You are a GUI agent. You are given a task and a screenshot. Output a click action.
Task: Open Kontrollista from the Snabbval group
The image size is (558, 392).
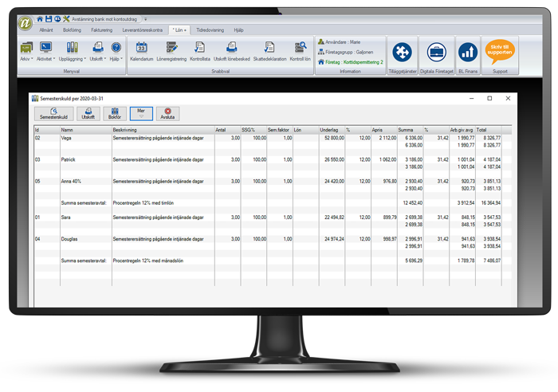(199, 49)
